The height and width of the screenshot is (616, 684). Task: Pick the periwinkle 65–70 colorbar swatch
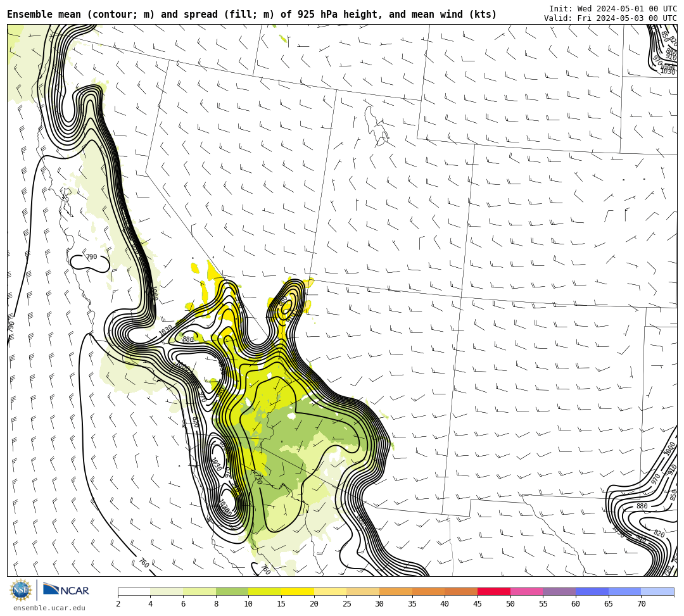tap(624, 591)
